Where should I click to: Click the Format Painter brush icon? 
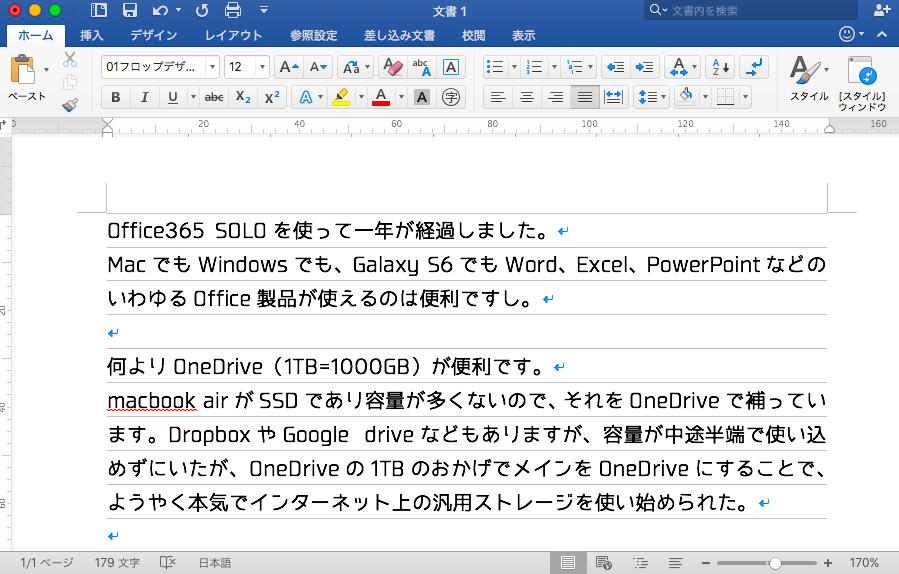(x=70, y=105)
